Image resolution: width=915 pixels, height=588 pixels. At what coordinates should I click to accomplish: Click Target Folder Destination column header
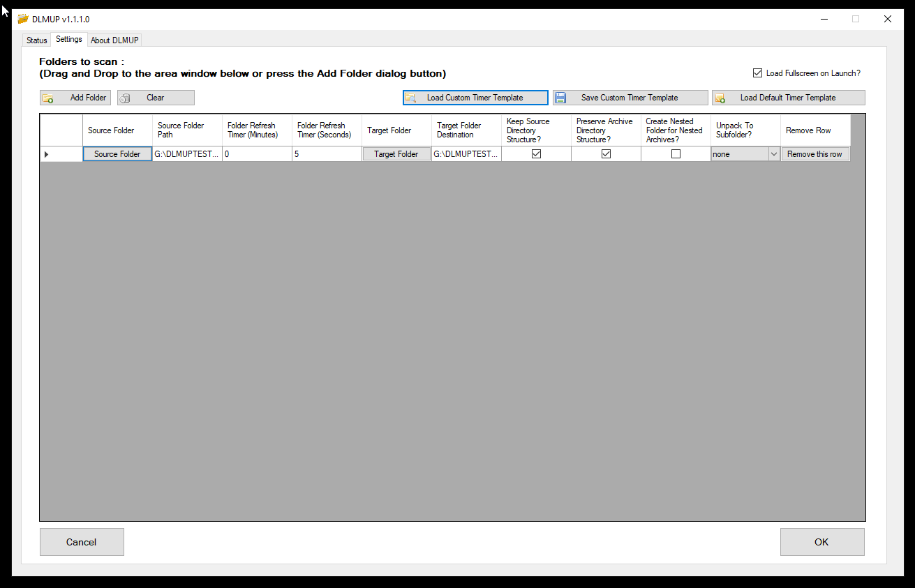[x=466, y=130]
